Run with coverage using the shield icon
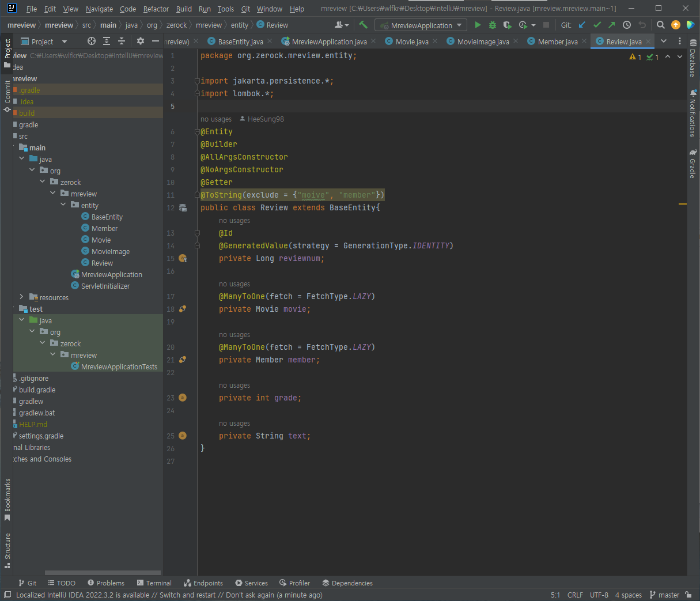Image resolution: width=700 pixels, height=601 pixels. click(507, 25)
